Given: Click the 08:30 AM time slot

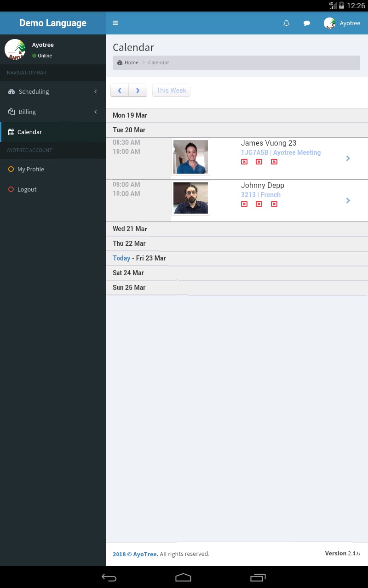Looking at the screenshot, I should [126, 142].
